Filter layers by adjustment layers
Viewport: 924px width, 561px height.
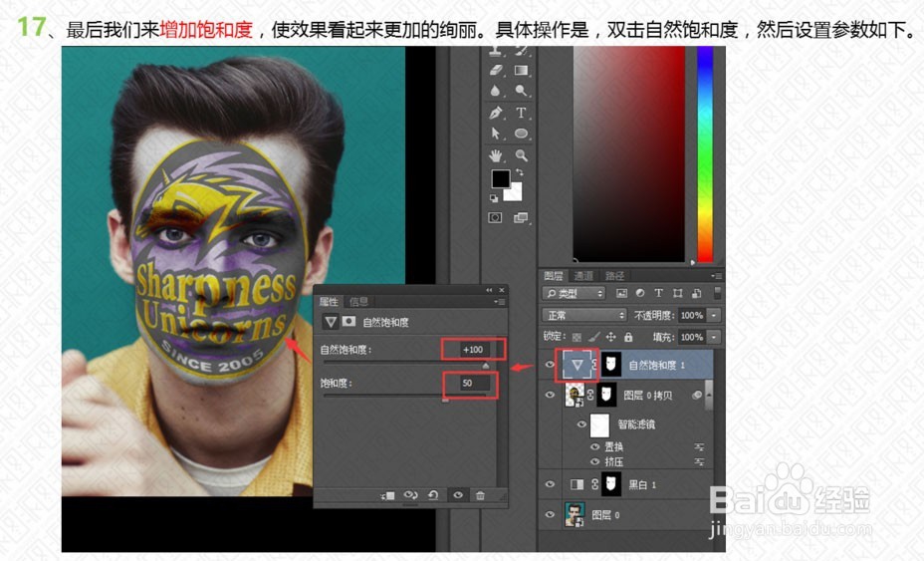[640, 293]
